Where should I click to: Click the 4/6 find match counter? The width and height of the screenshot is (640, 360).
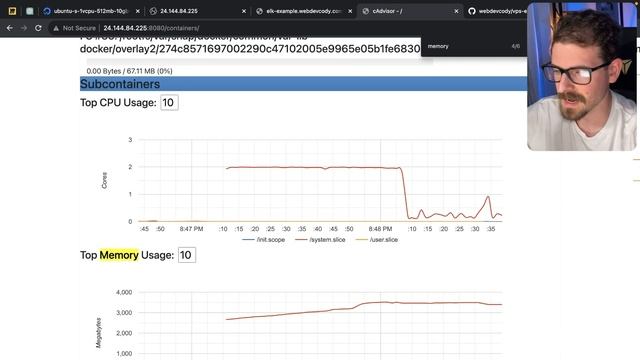pyautogui.click(x=516, y=46)
